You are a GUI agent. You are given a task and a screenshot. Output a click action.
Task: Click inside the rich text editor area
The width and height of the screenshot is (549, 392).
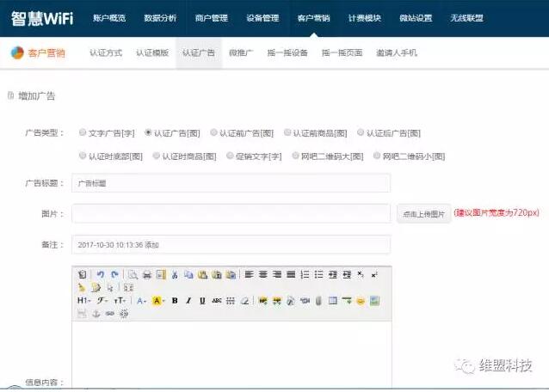231,354
